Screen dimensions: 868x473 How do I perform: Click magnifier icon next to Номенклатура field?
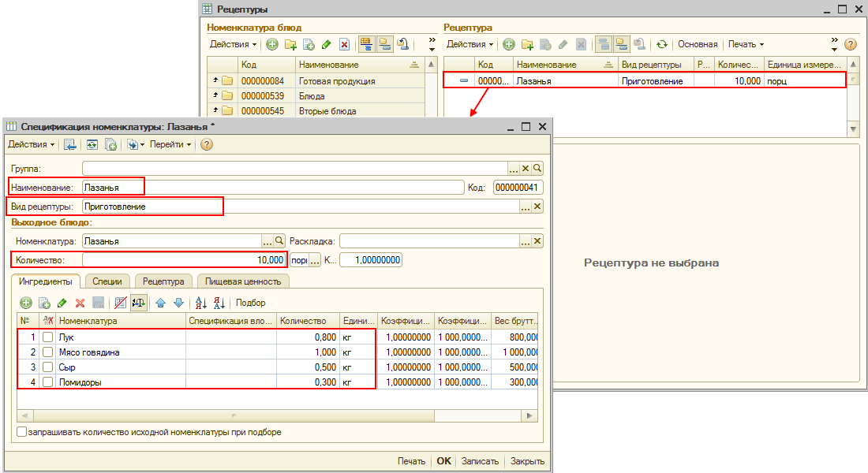[x=279, y=241]
